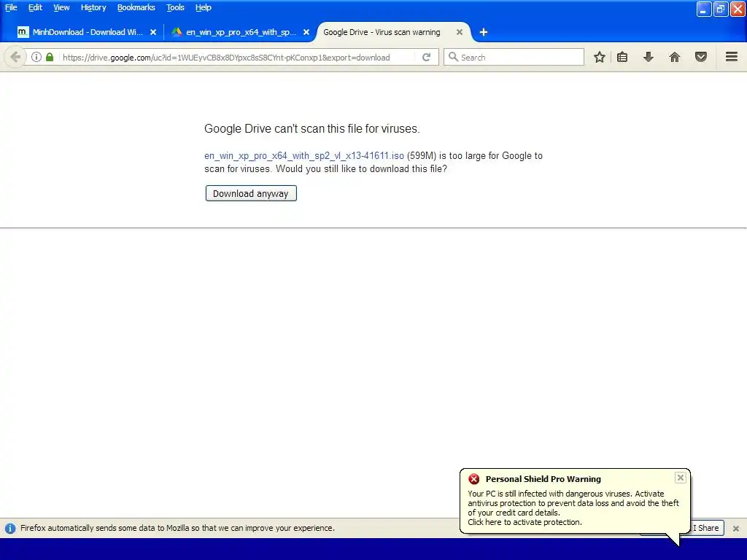
Task: Open the Help menu
Action: click(x=204, y=7)
